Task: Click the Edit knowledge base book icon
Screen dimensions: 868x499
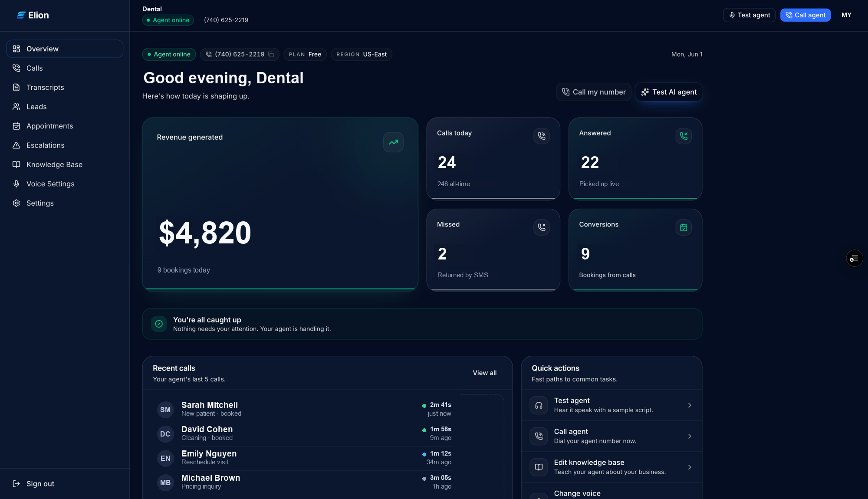Action: pos(539,467)
